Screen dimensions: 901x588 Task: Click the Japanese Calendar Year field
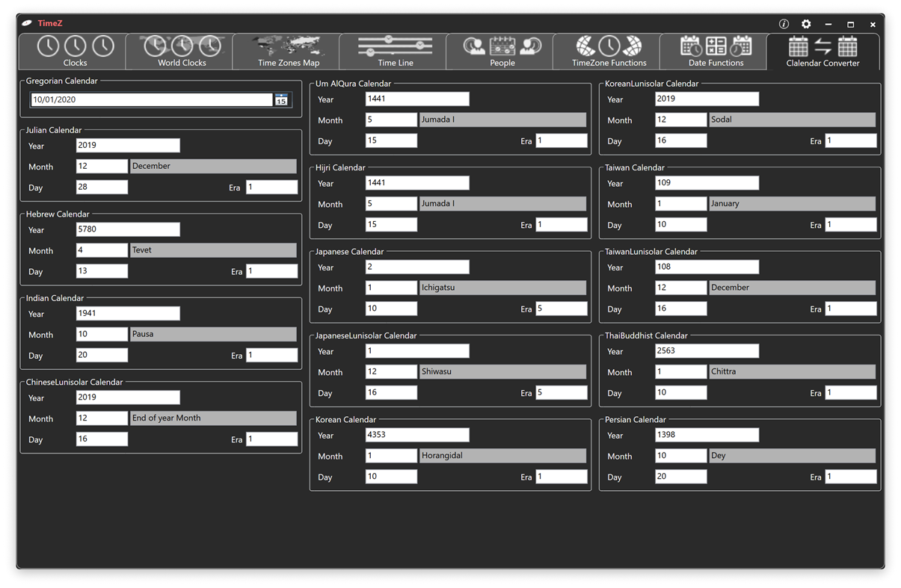417,267
